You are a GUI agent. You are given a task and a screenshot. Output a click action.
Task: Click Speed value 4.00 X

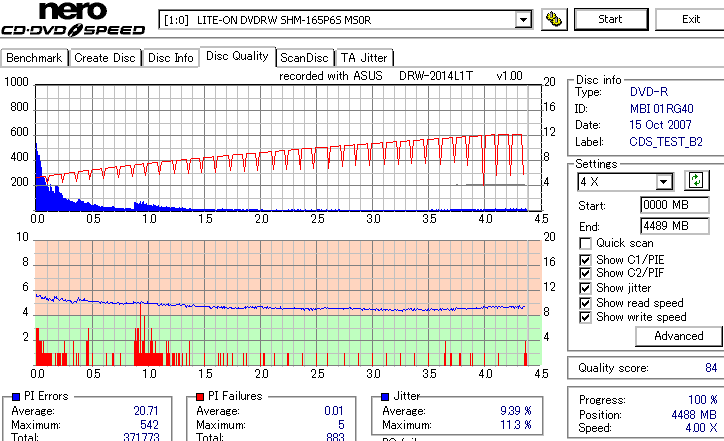click(x=701, y=428)
